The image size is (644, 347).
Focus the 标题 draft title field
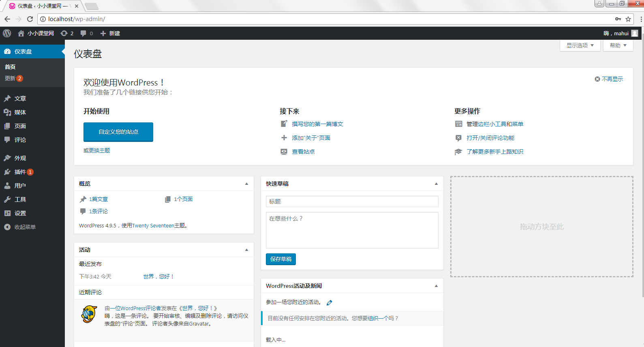352,201
